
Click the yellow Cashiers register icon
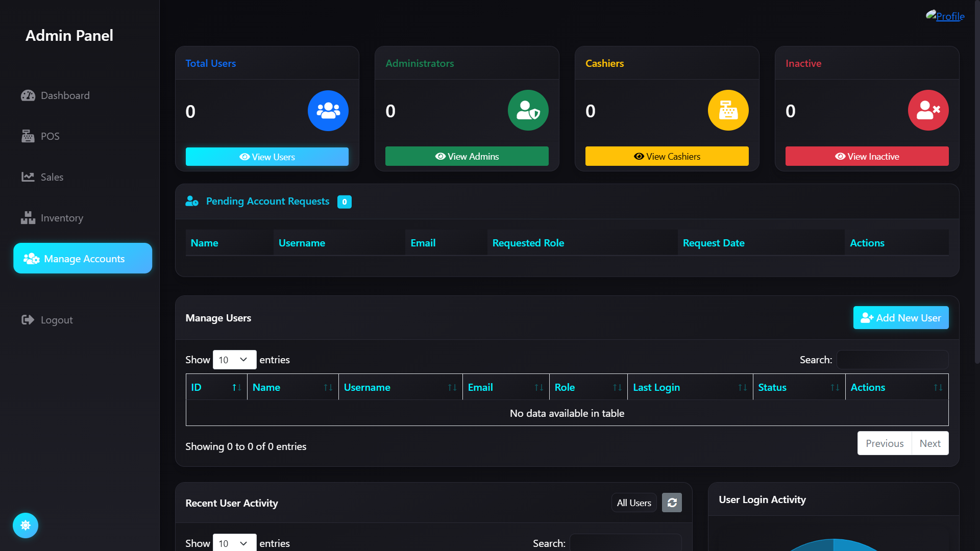tap(728, 110)
